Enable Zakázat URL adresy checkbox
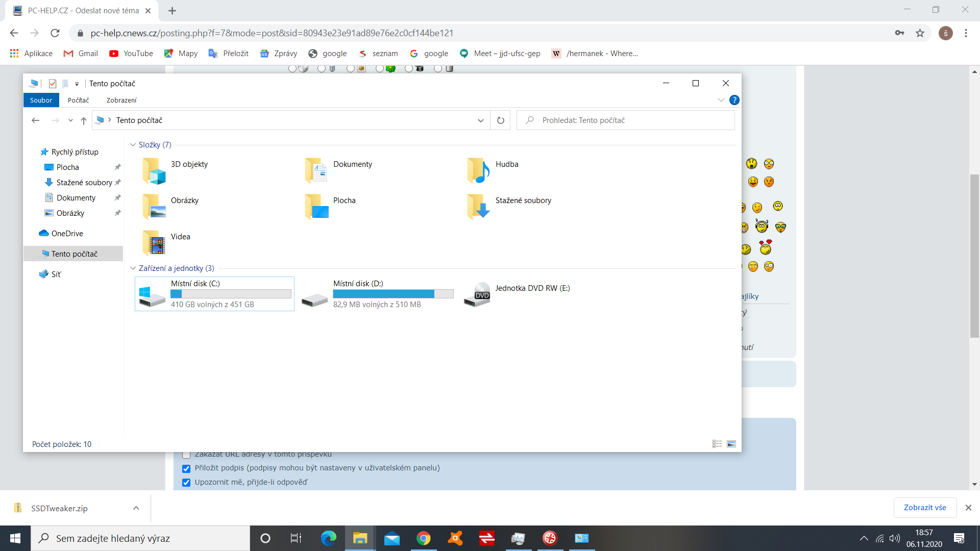Image resolution: width=980 pixels, height=551 pixels. tap(186, 455)
